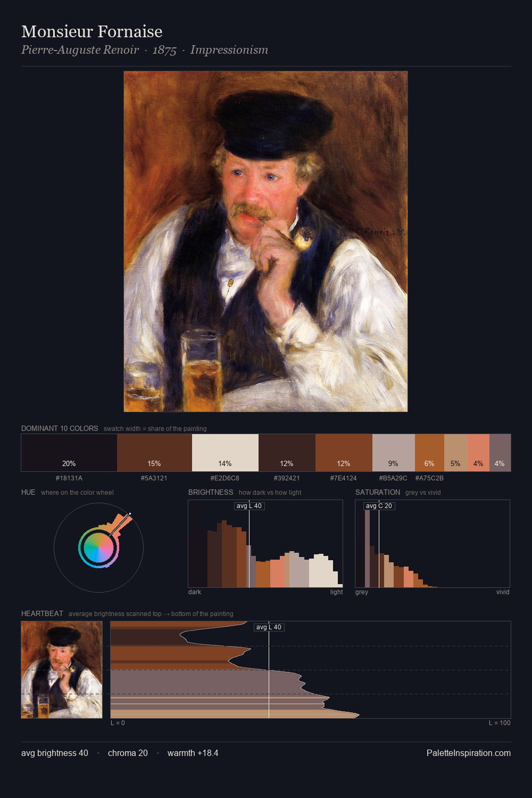Click the 'dark' axis label
532x798 pixels.
(195, 592)
